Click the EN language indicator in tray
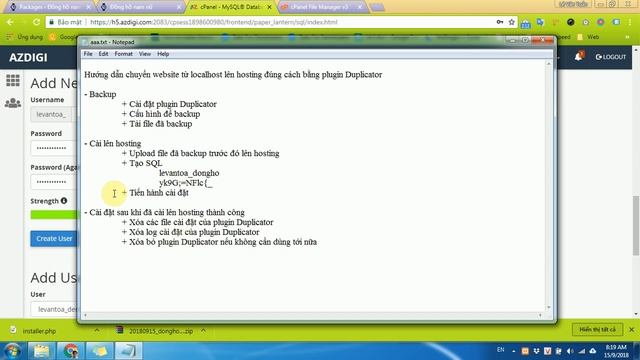 point(501,350)
